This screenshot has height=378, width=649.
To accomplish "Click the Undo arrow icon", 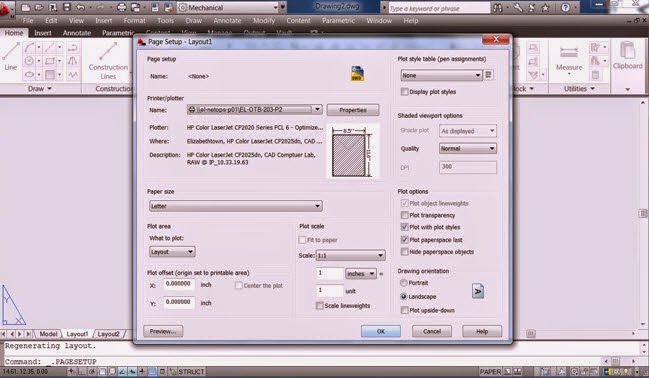I will coord(80,7).
